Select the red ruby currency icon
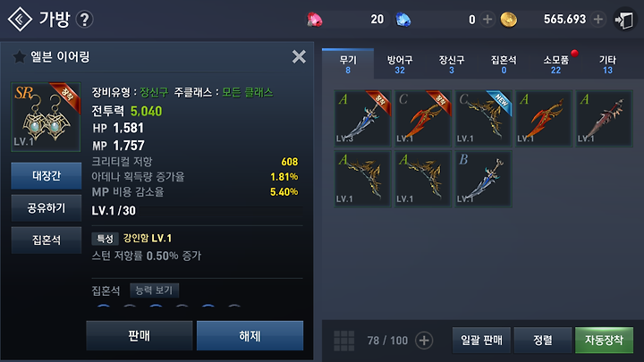 (x=315, y=20)
